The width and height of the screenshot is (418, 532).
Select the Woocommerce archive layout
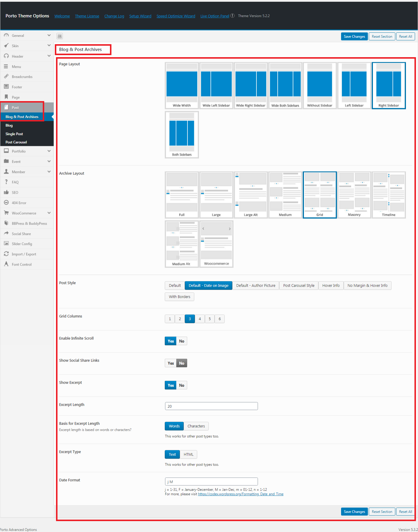point(216,244)
